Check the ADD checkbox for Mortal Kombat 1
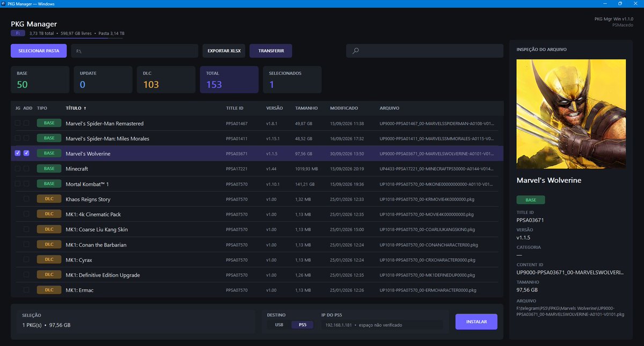This screenshot has height=346, width=644. point(26,183)
